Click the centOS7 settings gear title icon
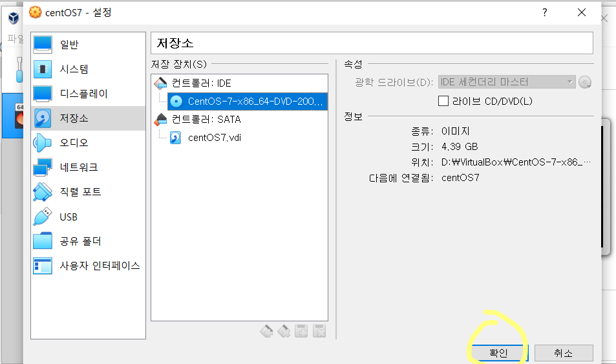 [x=36, y=12]
